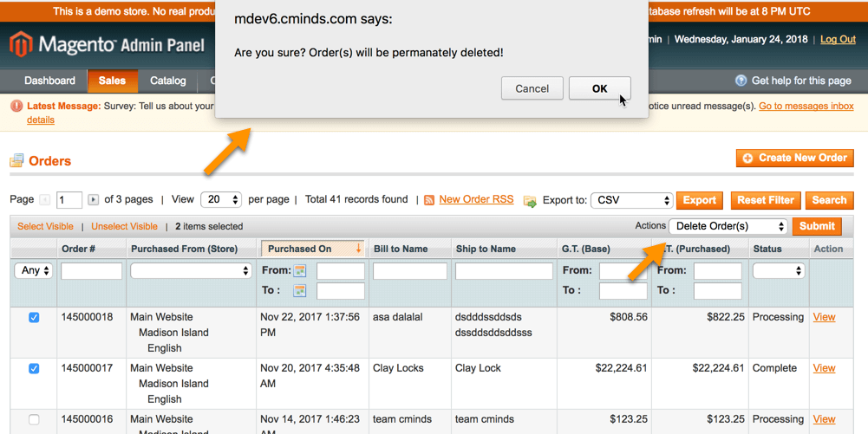Image resolution: width=868 pixels, height=434 pixels.
Task: Confirm deletion by clicking OK
Action: (599, 88)
